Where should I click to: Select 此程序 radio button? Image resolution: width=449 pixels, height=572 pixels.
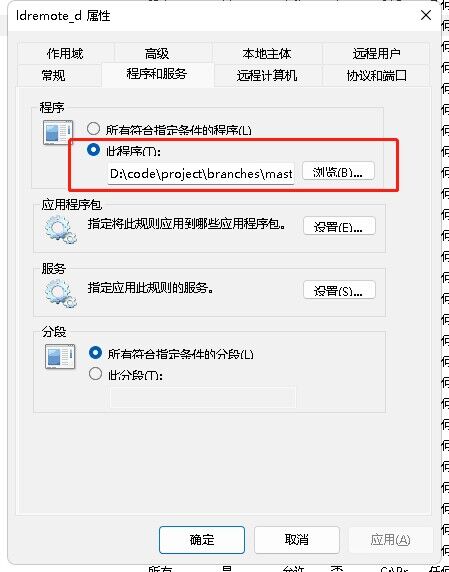click(x=93, y=150)
